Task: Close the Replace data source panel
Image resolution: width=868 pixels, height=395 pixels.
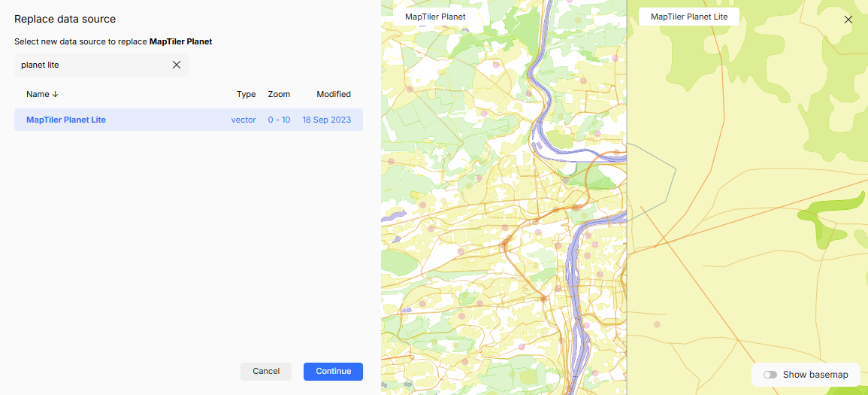Action: click(x=848, y=20)
